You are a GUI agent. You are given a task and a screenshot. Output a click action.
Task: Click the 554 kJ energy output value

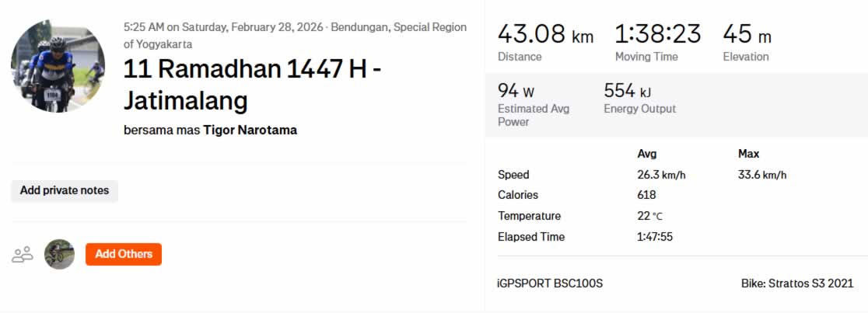629,91
